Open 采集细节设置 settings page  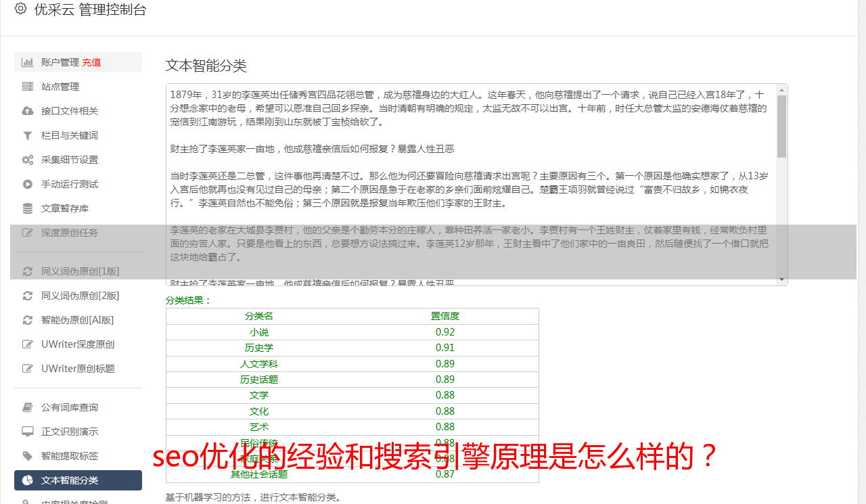click(x=78, y=160)
